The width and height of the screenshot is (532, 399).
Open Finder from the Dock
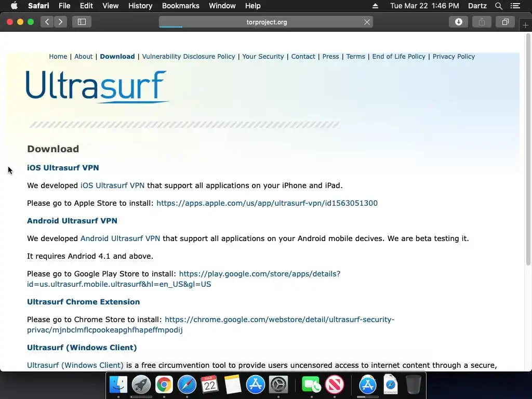[x=118, y=385]
